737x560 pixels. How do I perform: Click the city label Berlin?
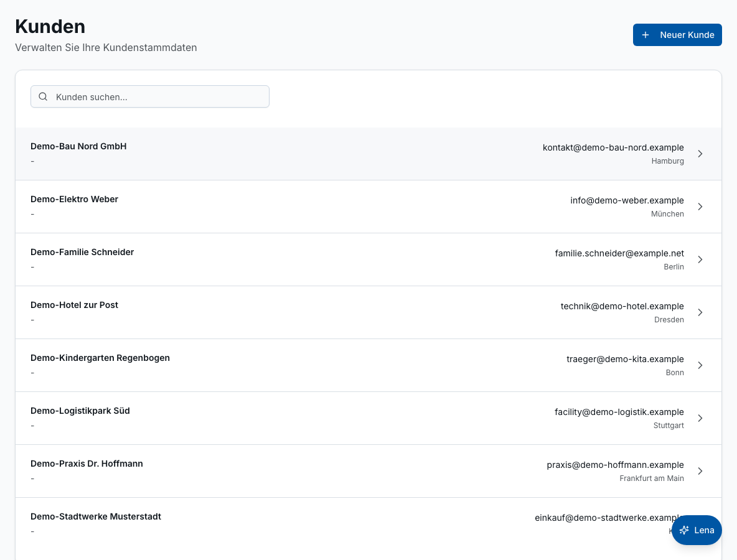[674, 267]
